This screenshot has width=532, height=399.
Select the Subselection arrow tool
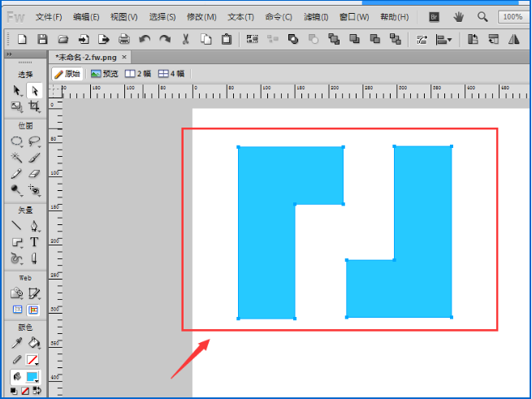click(x=34, y=91)
